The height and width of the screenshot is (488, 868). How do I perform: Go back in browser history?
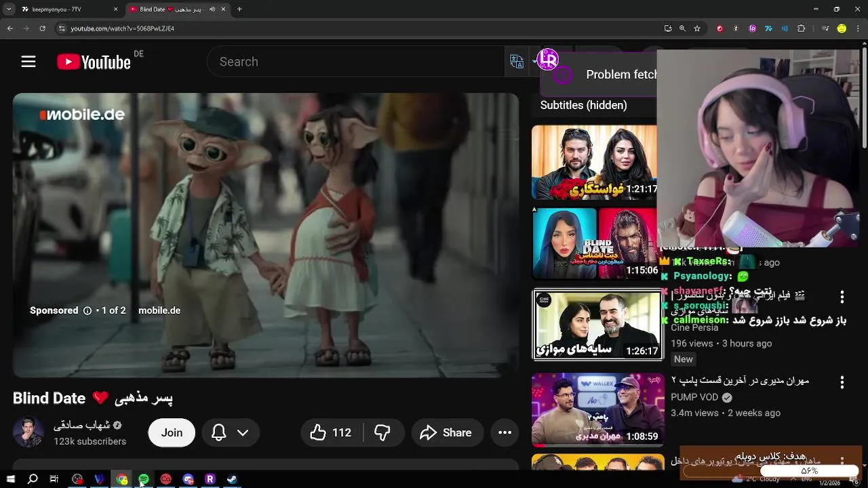[x=9, y=28]
